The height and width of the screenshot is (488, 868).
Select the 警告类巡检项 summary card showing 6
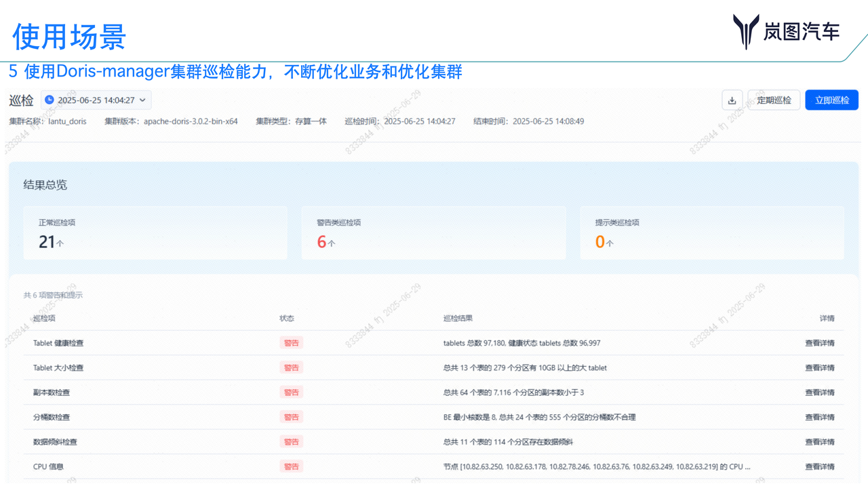pyautogui.click(x=433, y=232)
